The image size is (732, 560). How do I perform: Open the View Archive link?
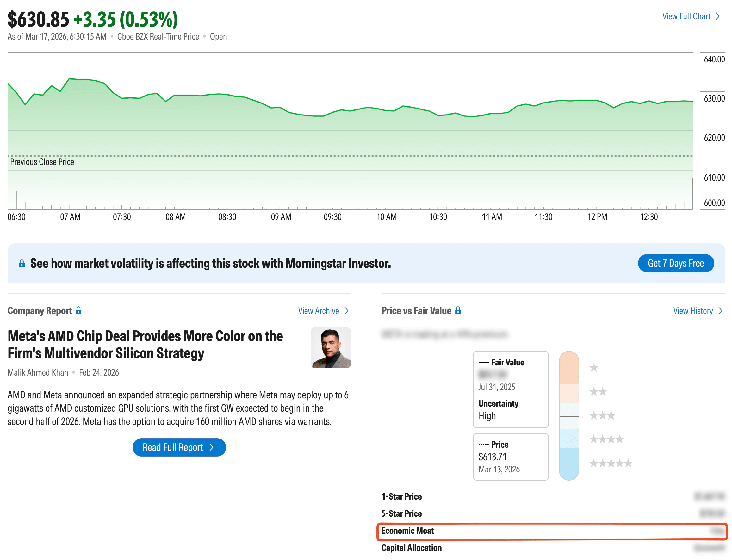pyautogui.click(x=318, y=311)
